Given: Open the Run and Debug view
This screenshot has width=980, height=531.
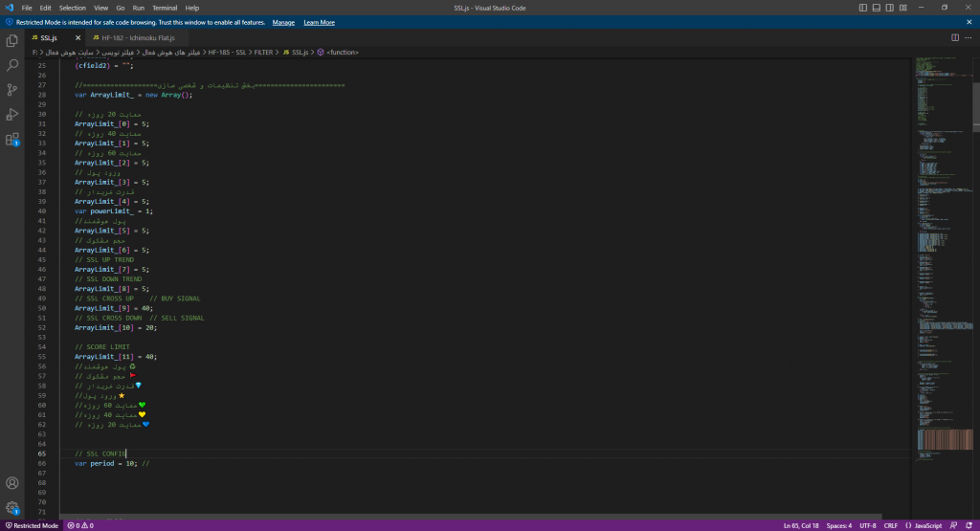Looking at the screenshot, I should click(12, 114).
